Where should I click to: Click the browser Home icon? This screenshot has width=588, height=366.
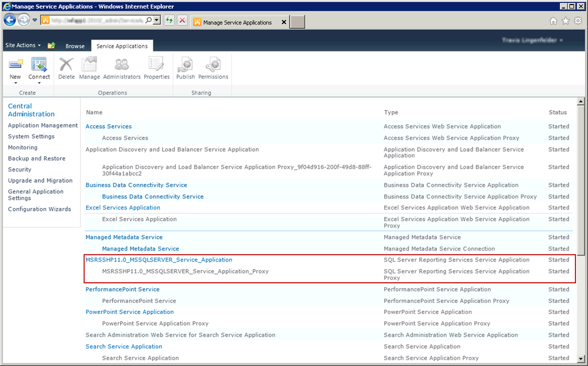(553, 21)
